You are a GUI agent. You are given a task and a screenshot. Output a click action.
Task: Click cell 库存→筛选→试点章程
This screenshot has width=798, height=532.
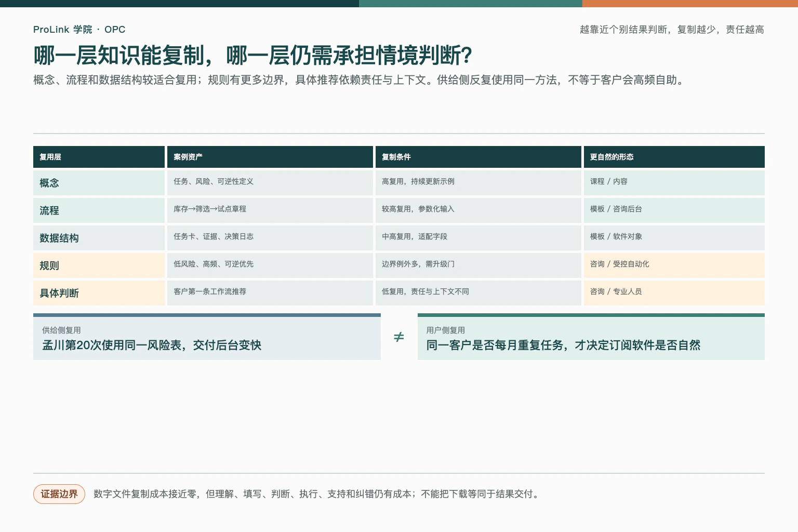click(x=270, y=210)
